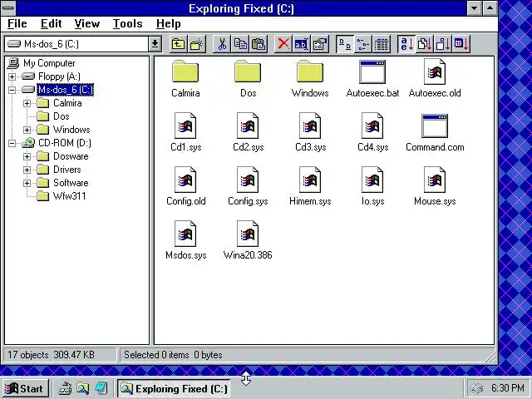The height and width of the screenshot is (399, 532).
Task: Expand the Software folder in tree
Action: [x=27, y=183]
